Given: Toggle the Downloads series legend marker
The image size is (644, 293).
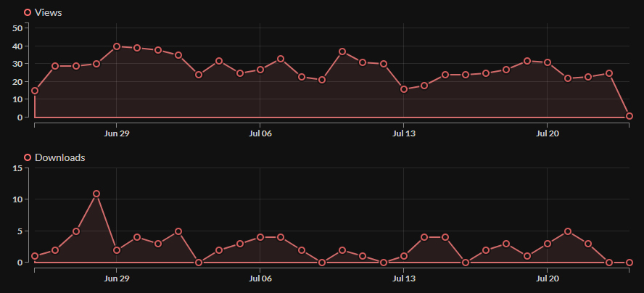Looking at the screenshot, I should (x=28, y=157).
